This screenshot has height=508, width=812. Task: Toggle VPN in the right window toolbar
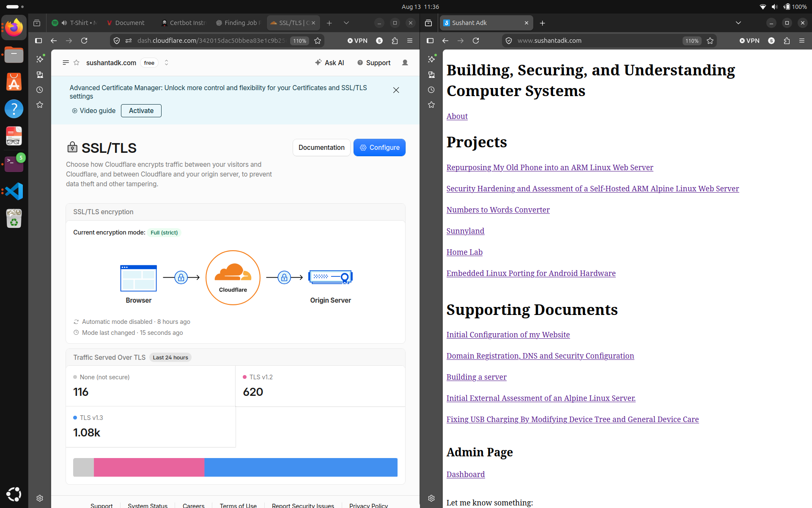pos(749,41)
